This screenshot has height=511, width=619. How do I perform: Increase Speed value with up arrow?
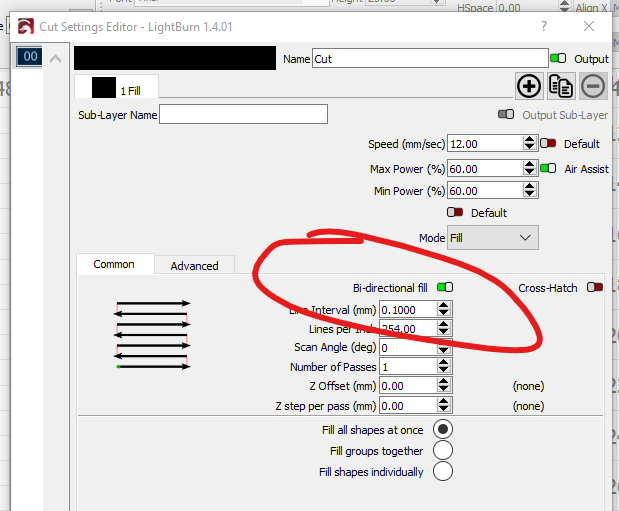click(x=529, y=139)
